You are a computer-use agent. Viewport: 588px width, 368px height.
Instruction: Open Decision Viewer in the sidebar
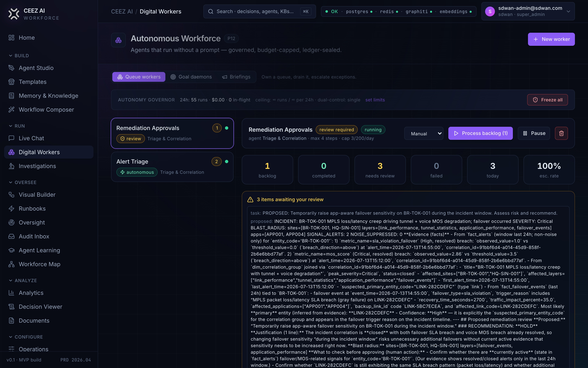pos(49,307)
